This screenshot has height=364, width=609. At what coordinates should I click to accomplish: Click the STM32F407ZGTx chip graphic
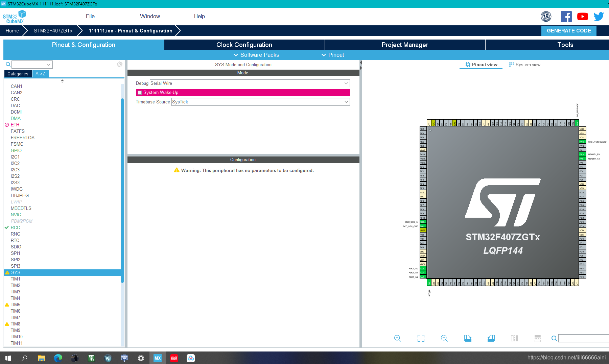[503, 202]
